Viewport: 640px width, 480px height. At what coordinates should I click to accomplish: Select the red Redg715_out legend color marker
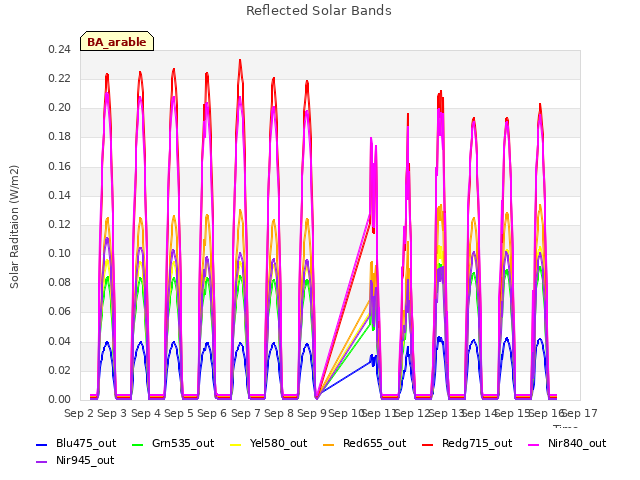(427, 444)
